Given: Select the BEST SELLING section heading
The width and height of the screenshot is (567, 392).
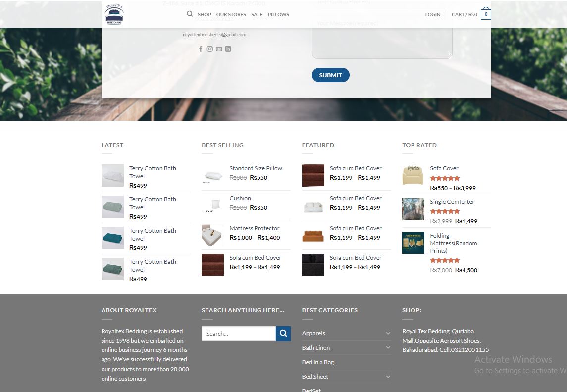Looking at the screenshot, I should click(222, 145).
